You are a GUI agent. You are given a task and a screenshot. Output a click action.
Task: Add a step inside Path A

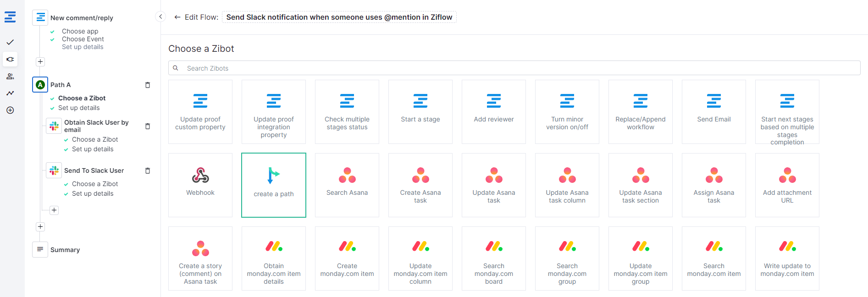pyautogui.click(x=54, y=210)
